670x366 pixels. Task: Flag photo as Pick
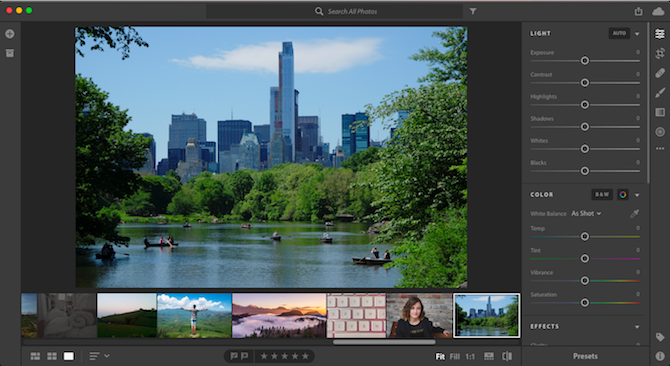tap(234, 356)
